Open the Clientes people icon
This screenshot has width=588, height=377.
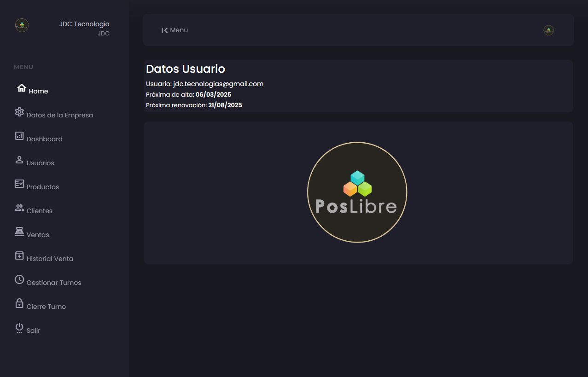click(x=19, y=208)
